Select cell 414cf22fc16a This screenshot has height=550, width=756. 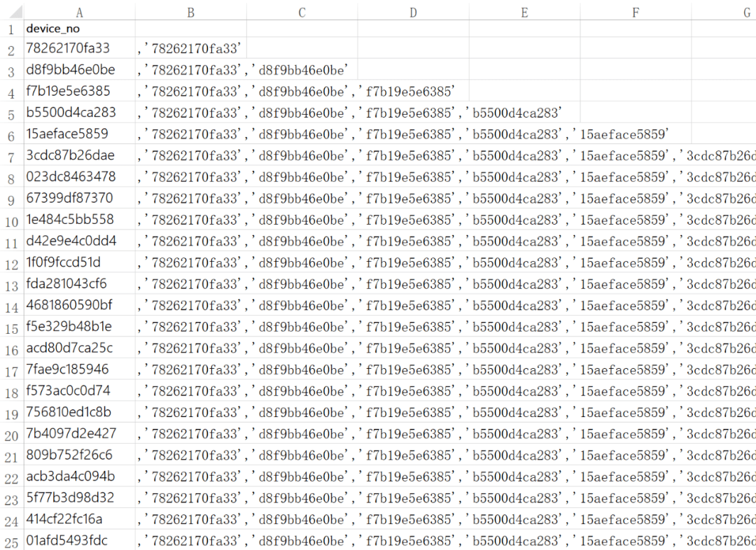coord(80,519)
